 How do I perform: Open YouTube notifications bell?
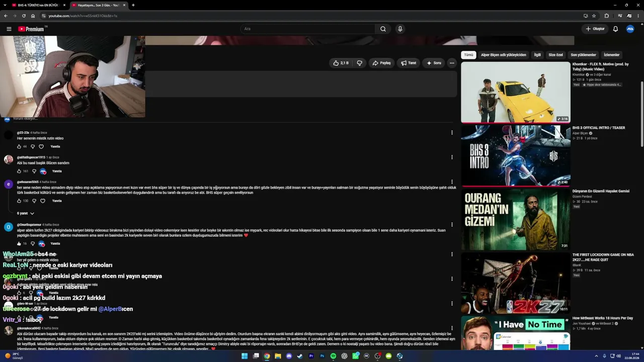pyautogui.click(x=615, y=29)
